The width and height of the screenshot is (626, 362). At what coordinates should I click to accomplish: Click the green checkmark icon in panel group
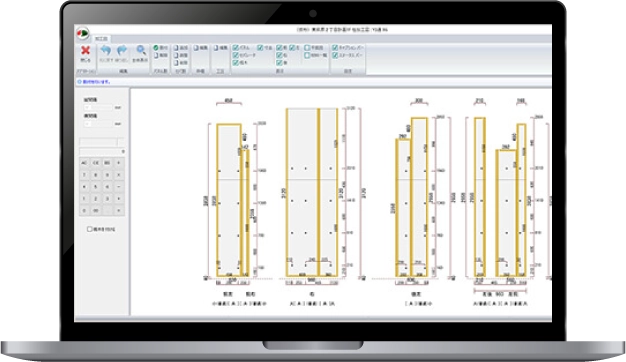pos(156,47)
